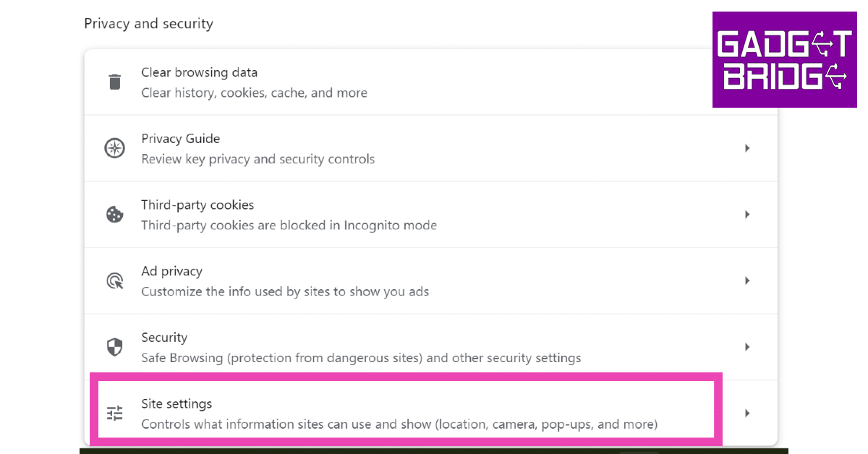
Task: Click the Privacy and security heading
Action: pos(148,23)
